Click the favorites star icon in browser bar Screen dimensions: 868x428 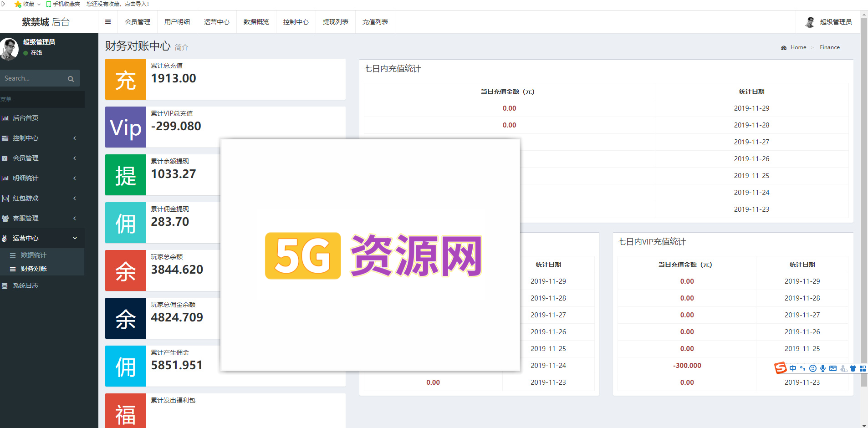pos(18,4)
